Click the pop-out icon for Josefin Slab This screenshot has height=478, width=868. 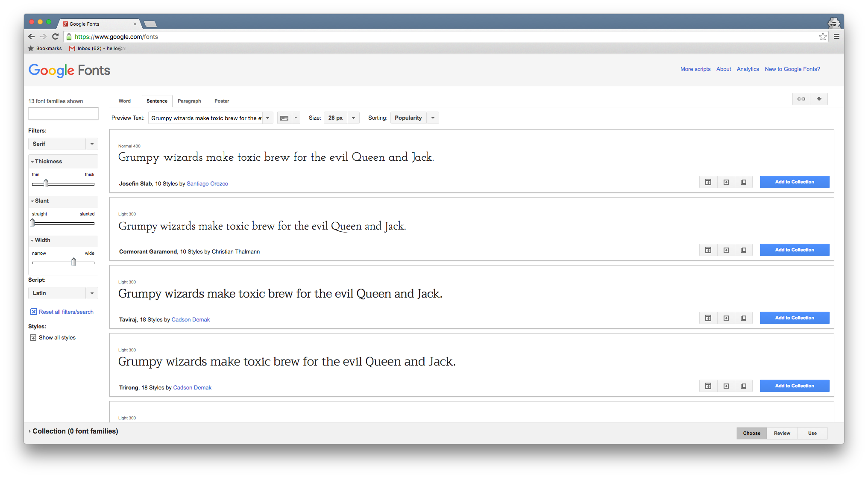pos(744,182)
